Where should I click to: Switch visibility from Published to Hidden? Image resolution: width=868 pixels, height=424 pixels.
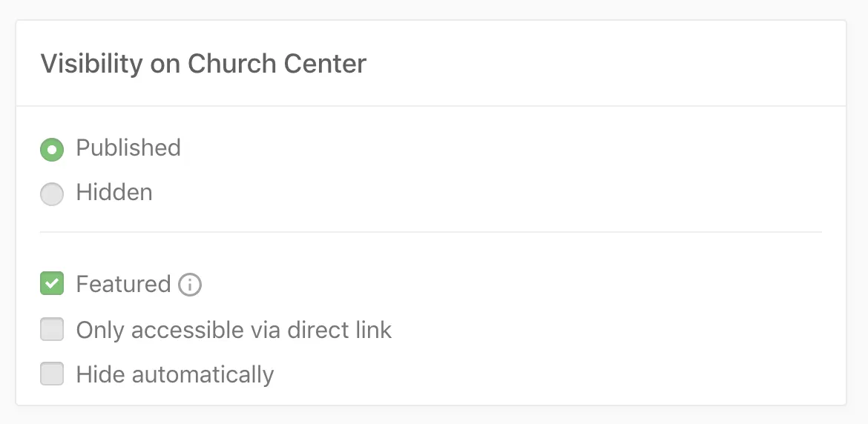52,195
